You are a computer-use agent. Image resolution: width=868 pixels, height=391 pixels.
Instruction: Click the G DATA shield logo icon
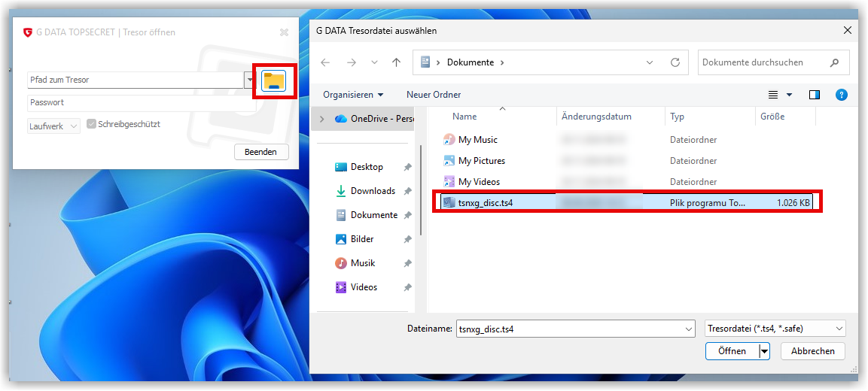coord(28,32)
